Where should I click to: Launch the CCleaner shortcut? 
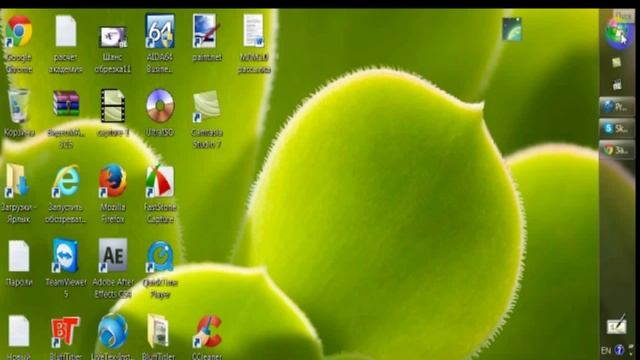pos(208,331)
